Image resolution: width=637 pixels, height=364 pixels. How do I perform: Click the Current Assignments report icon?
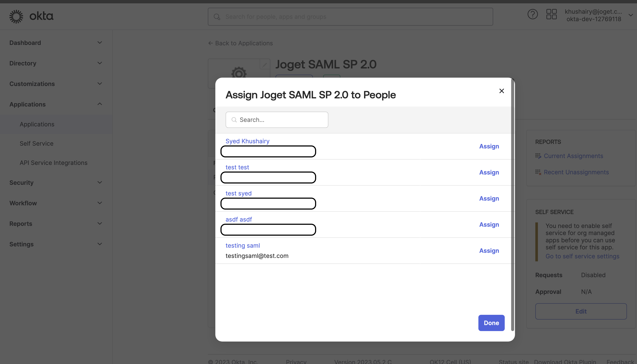[538, 156]
